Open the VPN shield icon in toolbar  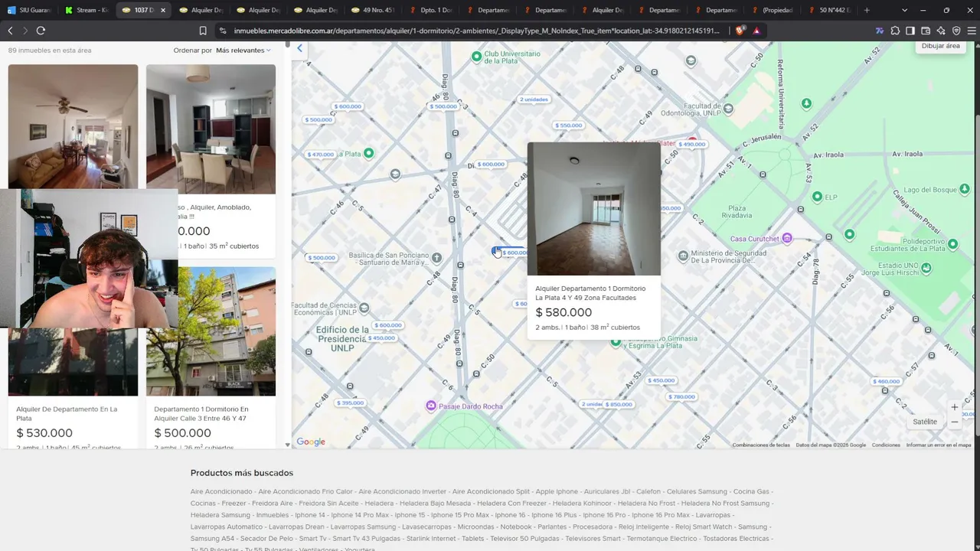(x=956, y=31)
